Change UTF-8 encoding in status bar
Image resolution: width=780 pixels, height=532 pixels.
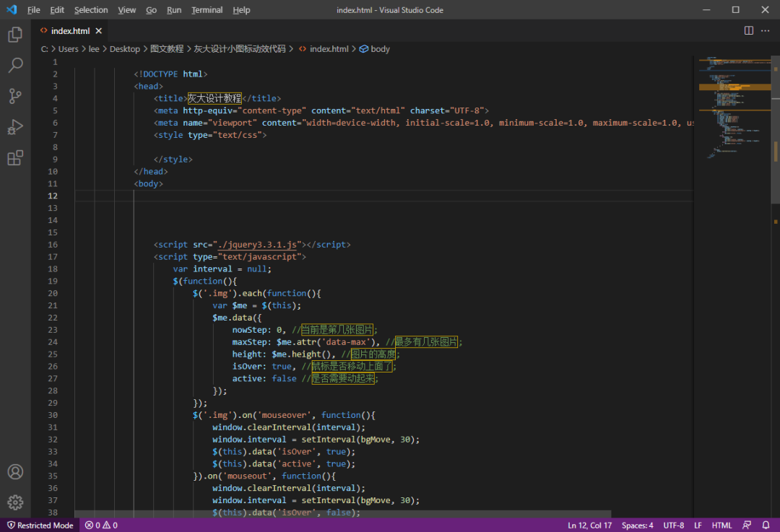point(673,526)
